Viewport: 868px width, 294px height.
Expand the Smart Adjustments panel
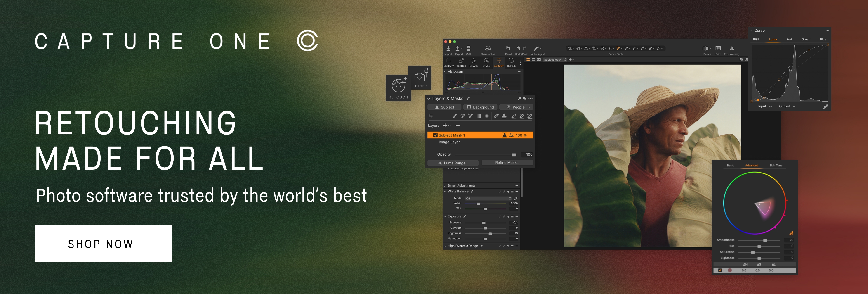click(445, 186)
